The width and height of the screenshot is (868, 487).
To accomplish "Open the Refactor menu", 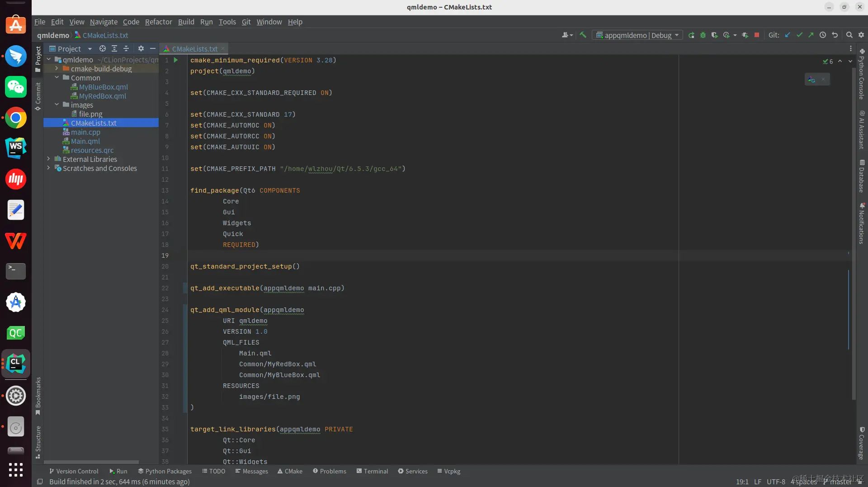I will (x=158, y=22).
